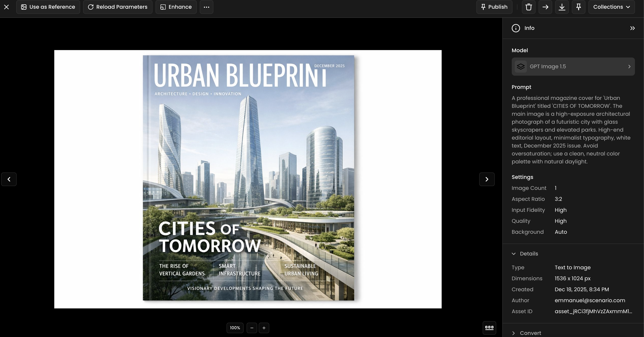Open the Collections dropdown
The image size is (644, 337).
[x=611, y=7]
